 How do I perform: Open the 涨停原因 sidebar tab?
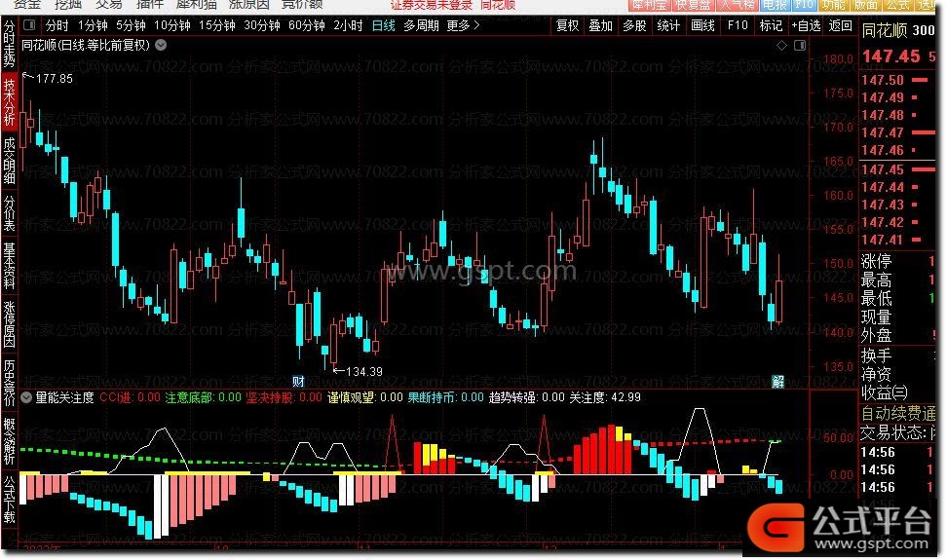click(x=9, y=323)
